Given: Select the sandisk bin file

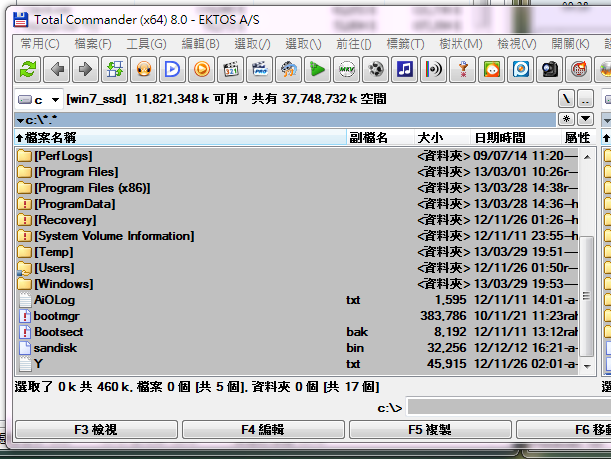Looking at the screenshot, I should [x=297, y=348].
